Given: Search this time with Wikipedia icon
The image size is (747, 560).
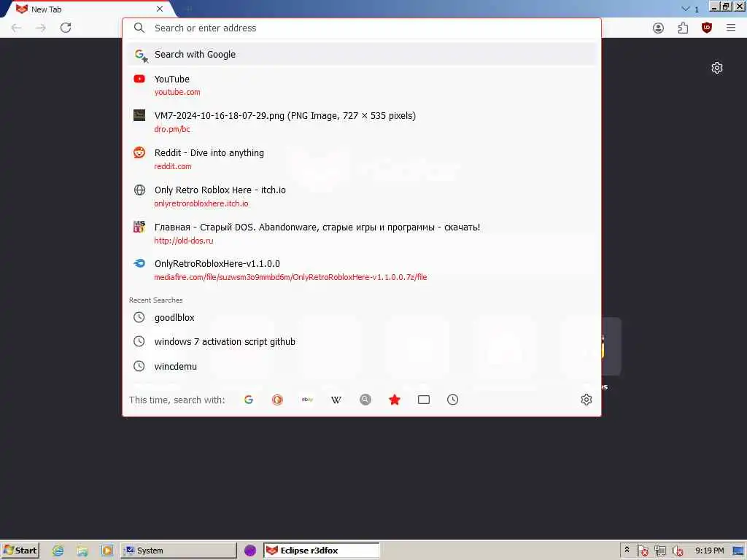Looking at the screenshot, I should point(336,400).
